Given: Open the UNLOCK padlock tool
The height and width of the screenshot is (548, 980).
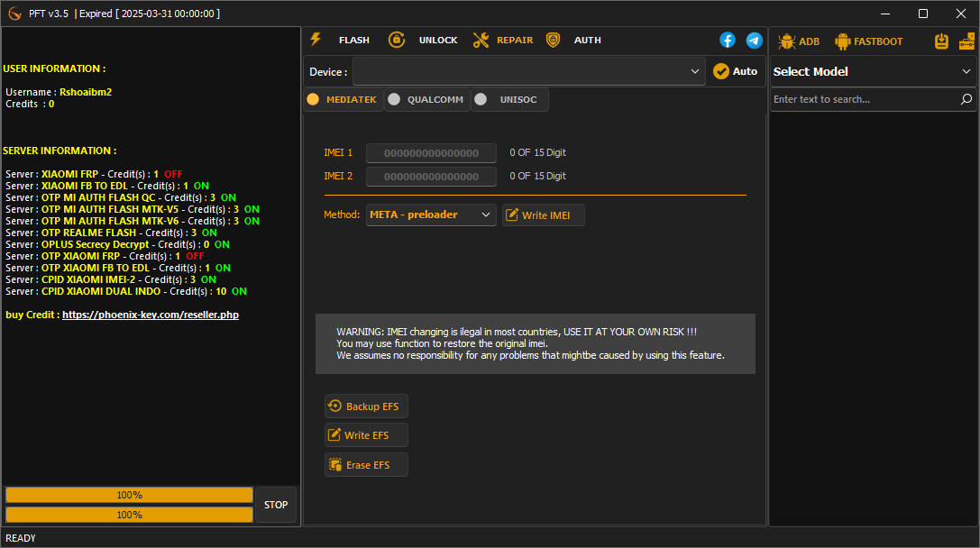Looking at the screenshot, I should click(397, 40).
